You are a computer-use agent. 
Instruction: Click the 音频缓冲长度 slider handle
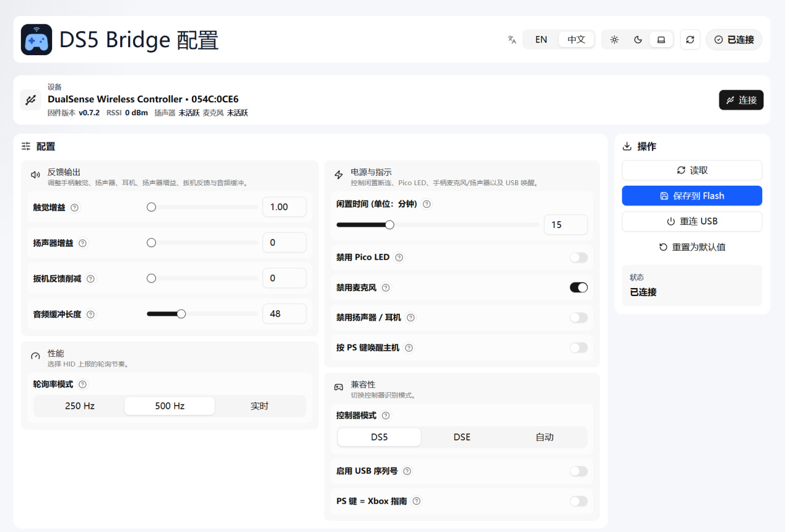click(181, 314)
